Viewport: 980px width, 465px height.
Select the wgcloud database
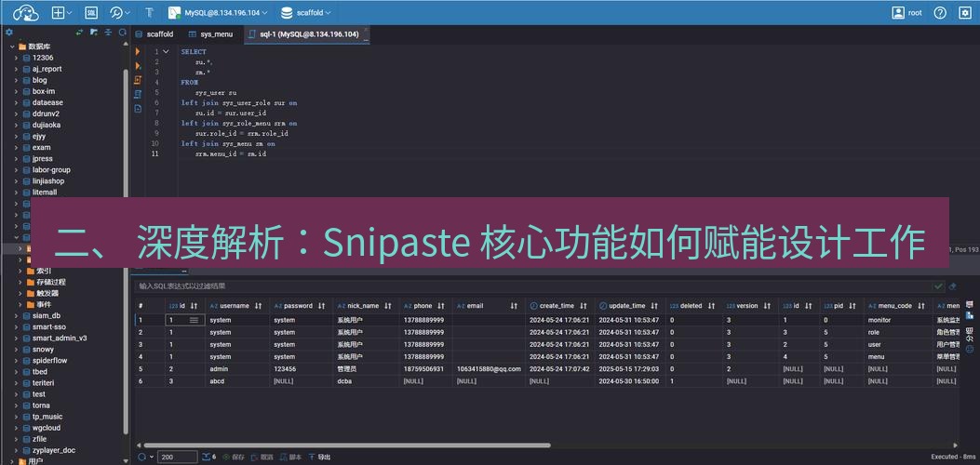point(47,428)
